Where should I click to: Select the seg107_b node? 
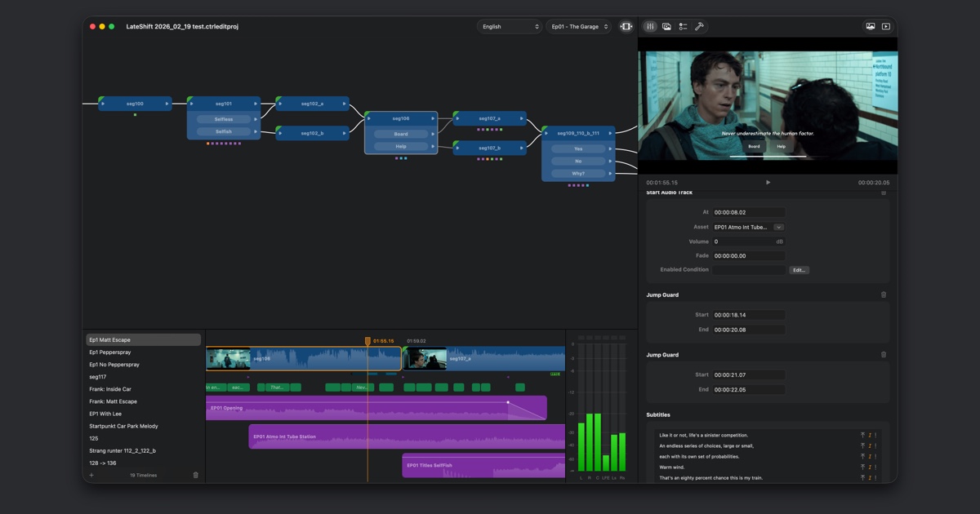(x=490, y=148)
